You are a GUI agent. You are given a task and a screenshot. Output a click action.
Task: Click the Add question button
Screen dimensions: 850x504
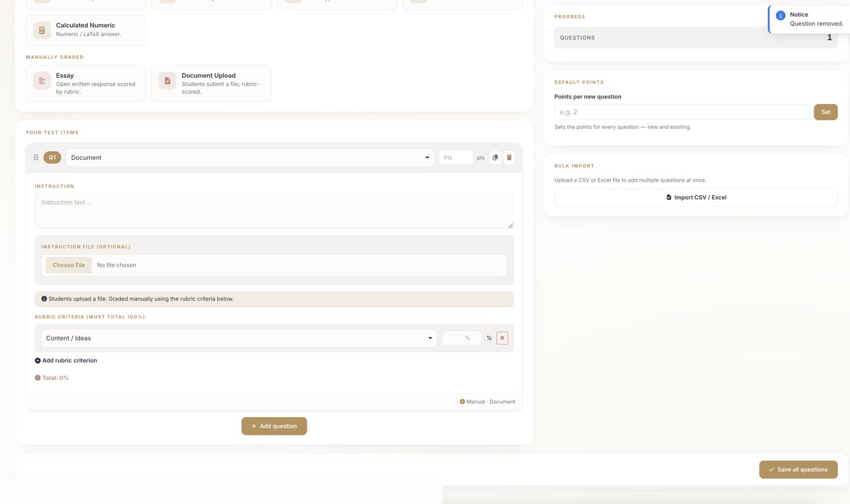tap(274, 426)
